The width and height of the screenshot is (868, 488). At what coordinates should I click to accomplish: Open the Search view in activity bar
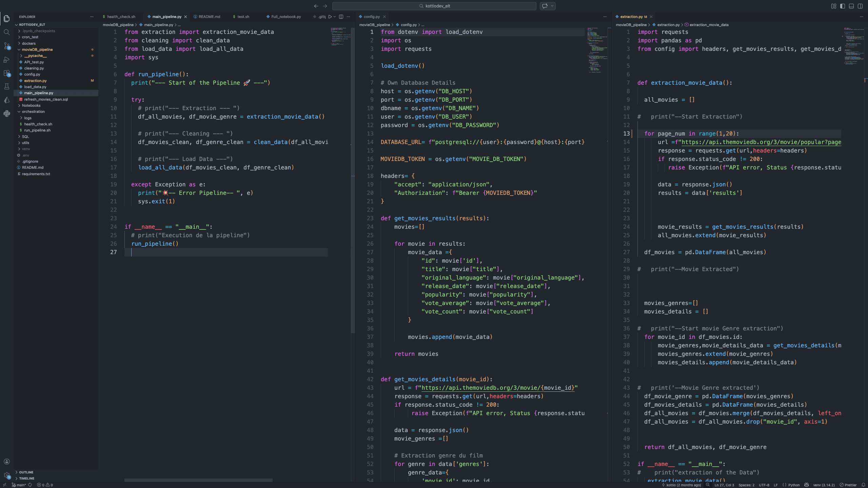(x=6, y=32)
